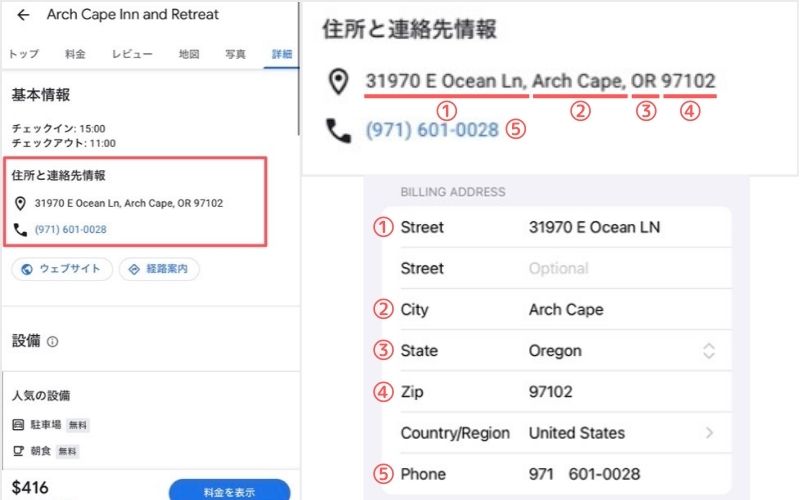The image size is (800, 500).
Task: Click the large location pin in the enlarged address panel
Action: click(x=338, y=82)
